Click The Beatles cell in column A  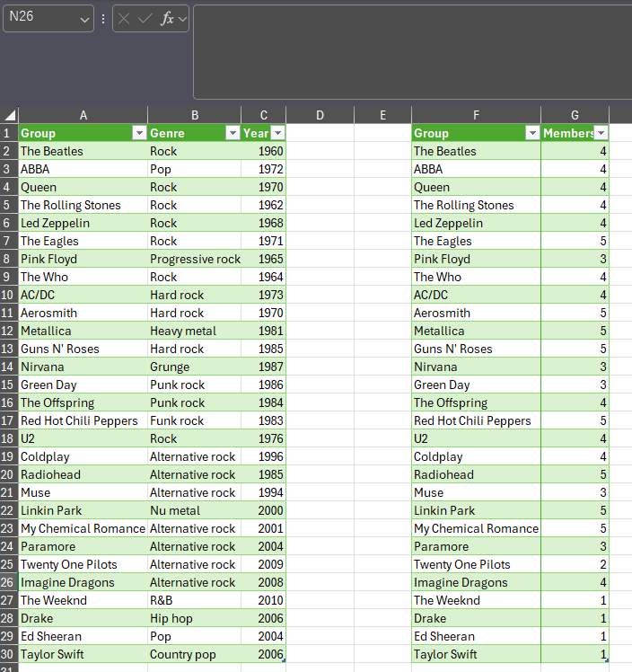pyautogui.click(x=83, y=151)
